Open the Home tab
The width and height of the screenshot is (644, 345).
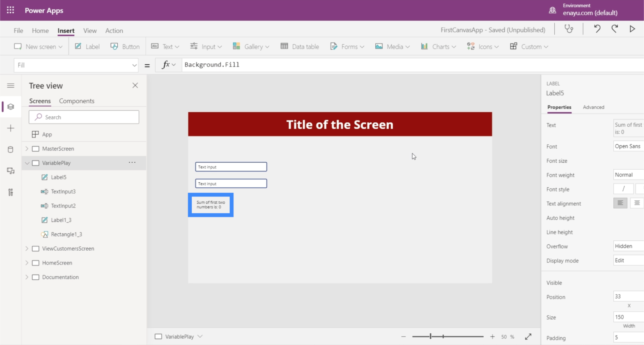40,31
